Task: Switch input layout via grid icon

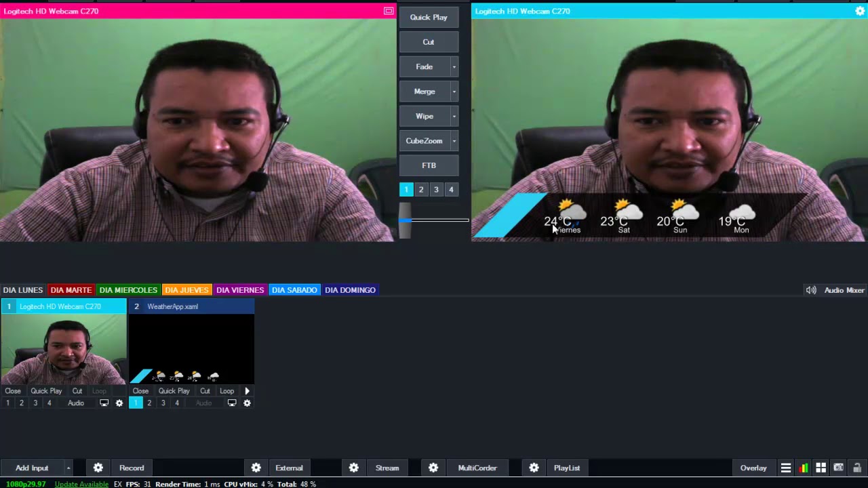Action: click(821, 468)
